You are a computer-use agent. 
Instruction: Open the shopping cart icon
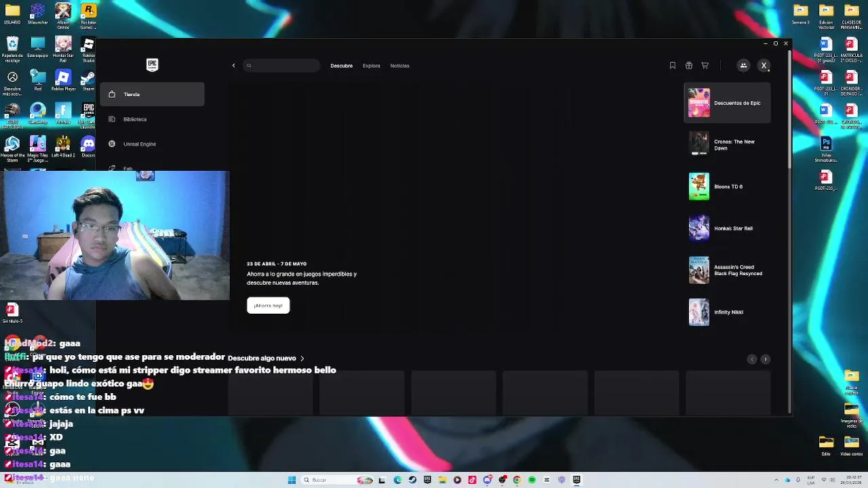click(x=705, y=66)
